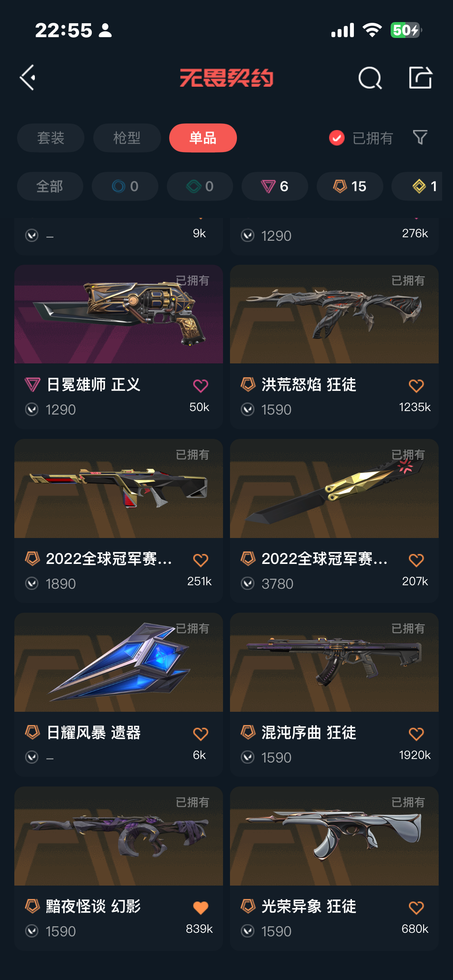Filter by orange tier showing 15
The image size is (453, 980).
(350, 186)
